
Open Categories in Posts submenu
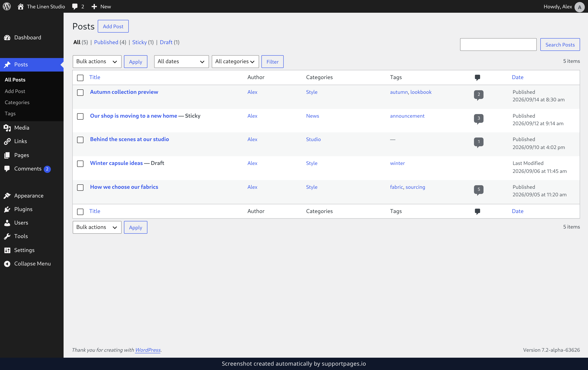point(17,102)
